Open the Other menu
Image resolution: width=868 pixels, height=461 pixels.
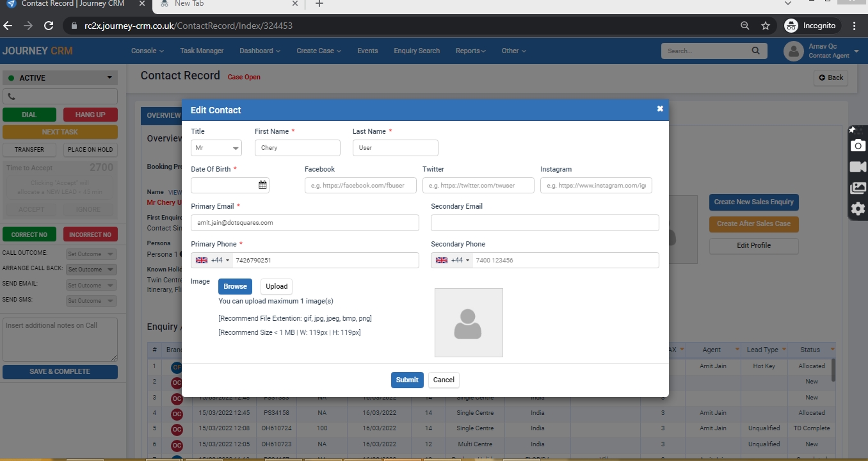(513, 51)
